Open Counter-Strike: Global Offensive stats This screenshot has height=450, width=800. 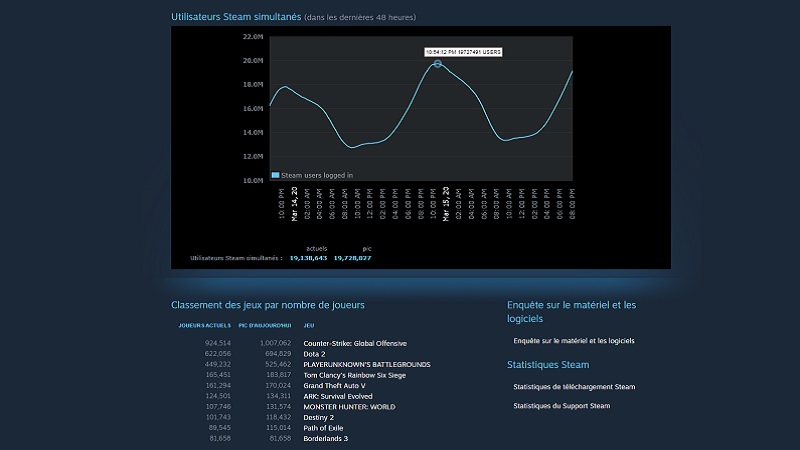coord(355,343)
